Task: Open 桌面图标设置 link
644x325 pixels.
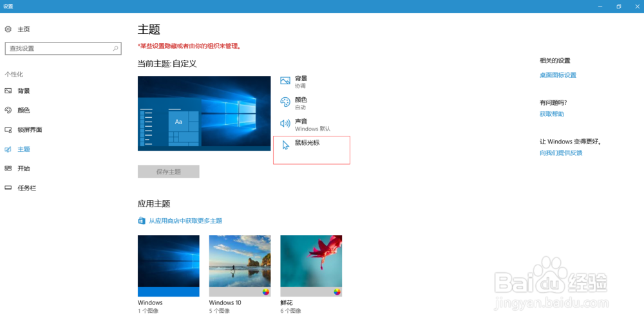Action: pos(558,75)
